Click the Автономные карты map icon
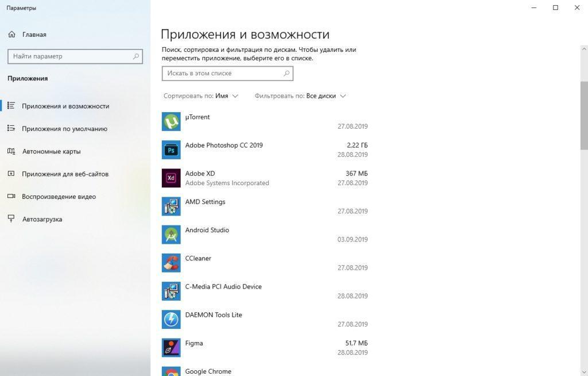Viewport: 588px width, 376px height. pos(11,151)
